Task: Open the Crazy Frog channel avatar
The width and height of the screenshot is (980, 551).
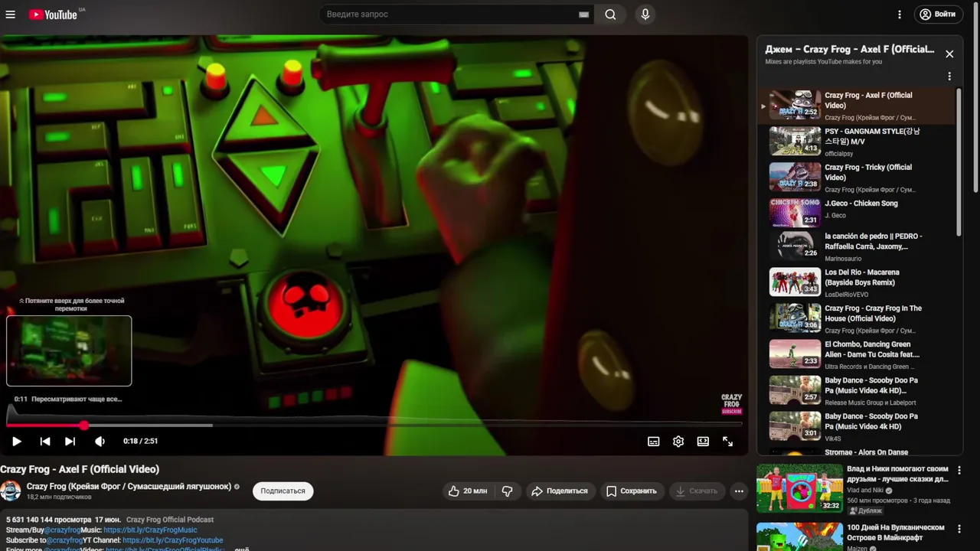Action: (x=11, y=491)
